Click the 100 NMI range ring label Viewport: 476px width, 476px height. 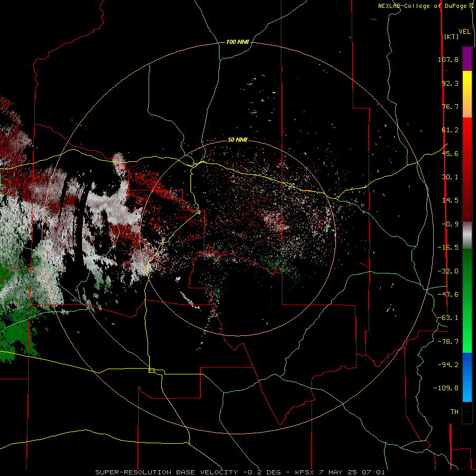[x=237, y=42]
